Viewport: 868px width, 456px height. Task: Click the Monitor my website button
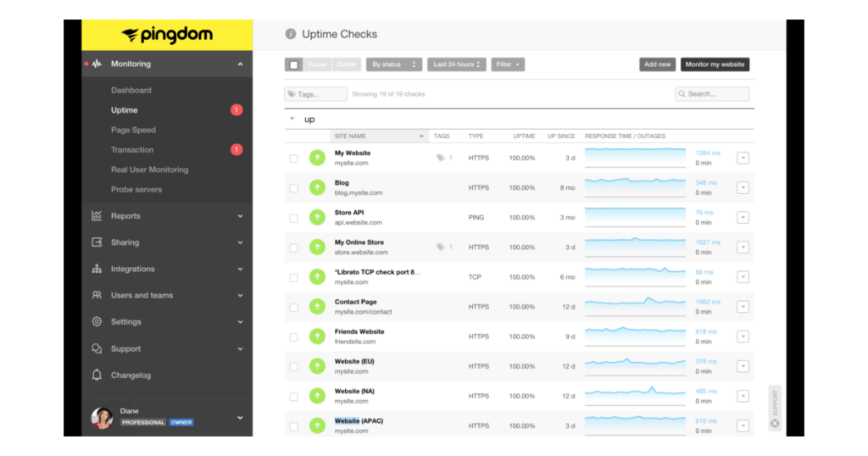pos(715,64)
